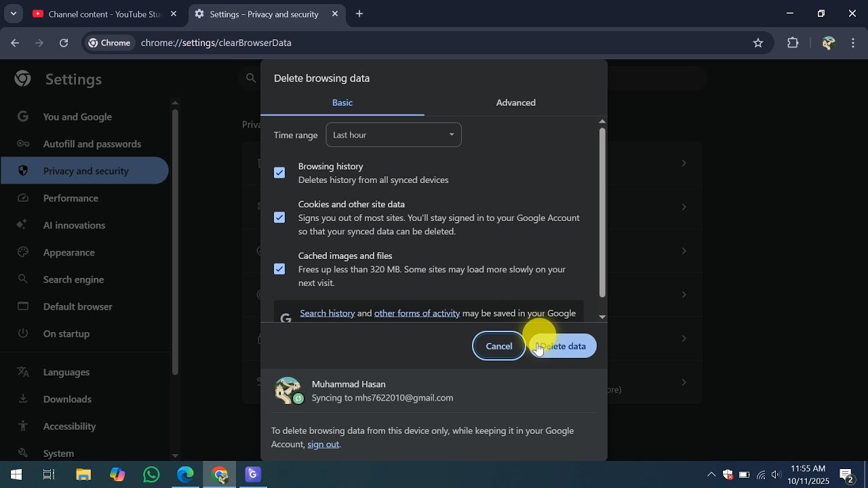Open Autofill and passwords settings
The image size is (868, 488).
[x=84, y=144]
